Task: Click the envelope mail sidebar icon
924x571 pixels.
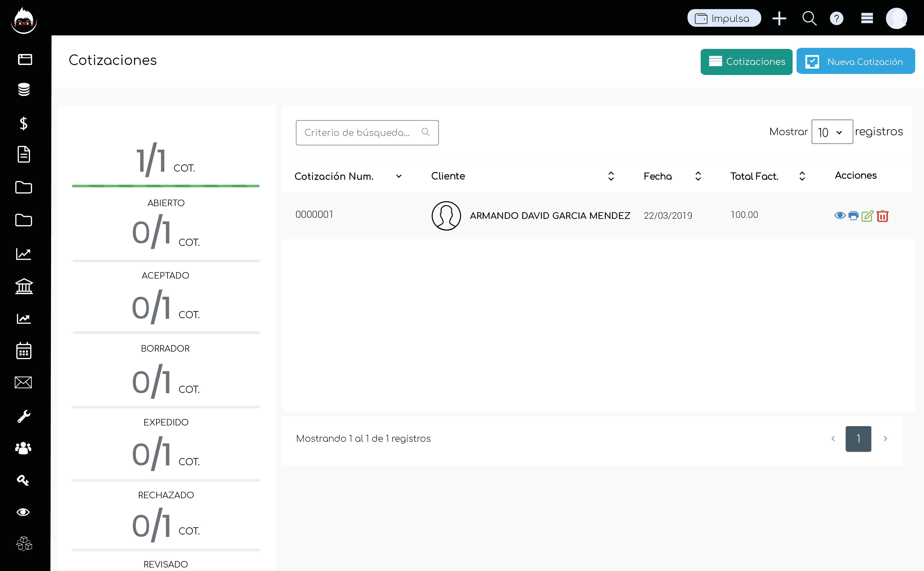Action: tap(23, 382)
